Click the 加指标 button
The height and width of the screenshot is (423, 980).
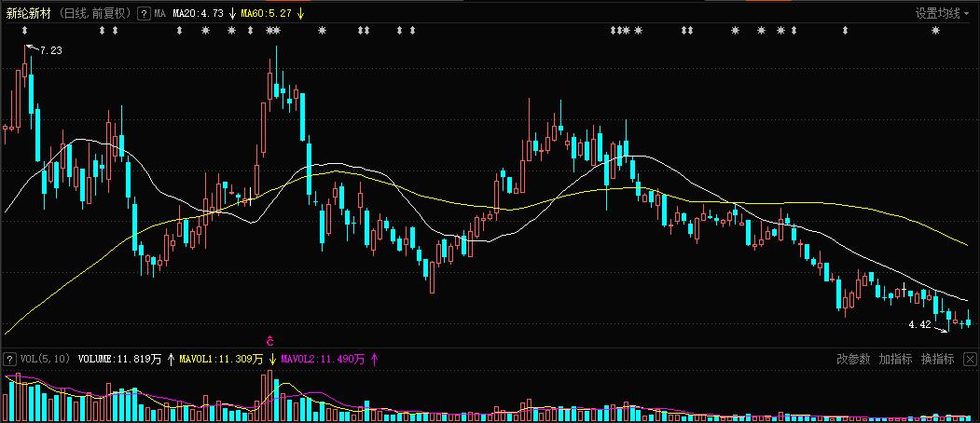(895, 360)
